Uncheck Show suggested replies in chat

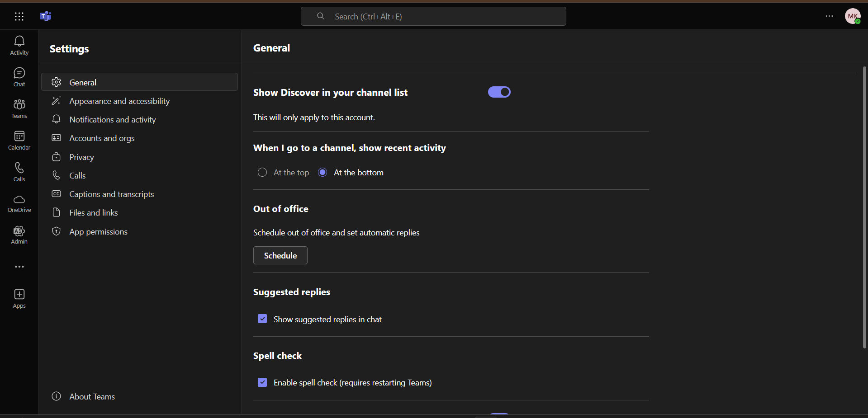click(262, 319)
